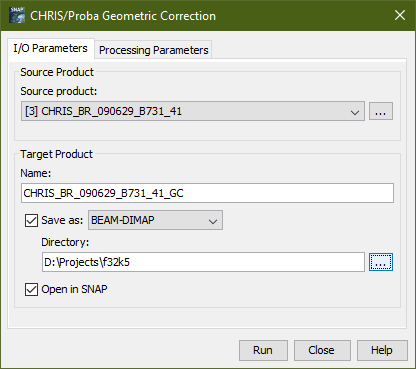Screen dimensions: 416x369
Task: Run the geometric correction
Action: tap(263, 350)
